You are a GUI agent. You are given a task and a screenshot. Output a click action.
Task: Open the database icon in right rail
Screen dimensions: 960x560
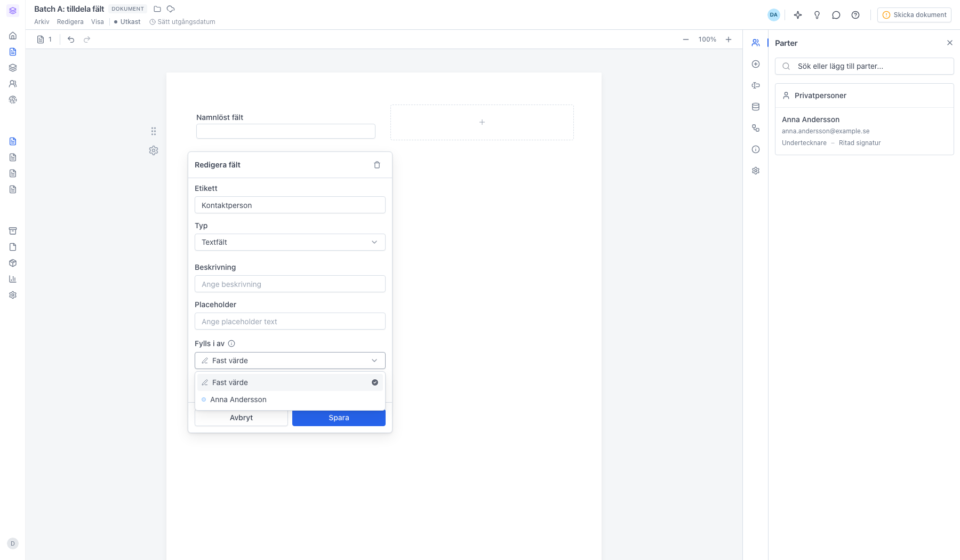(x=756, y=107)
